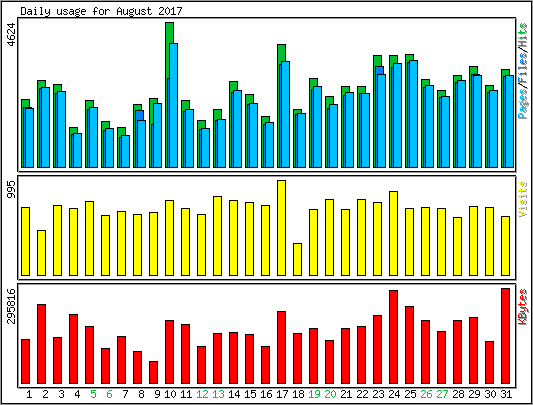Image resolution: width=533 pixels, height=405 pixels.
Task: Click the red KBytes bar for day 31
Action: 505,336
